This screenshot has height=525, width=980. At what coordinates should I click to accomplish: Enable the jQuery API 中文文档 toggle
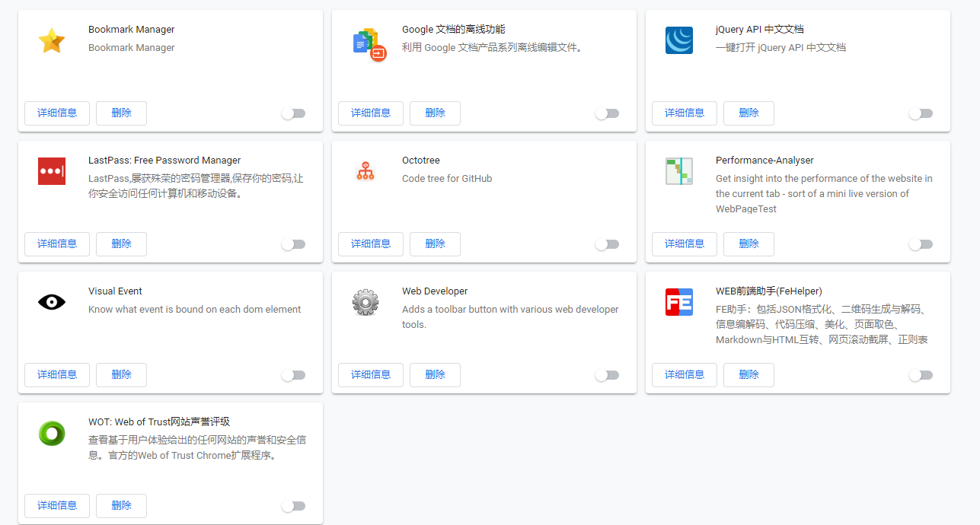coord(921,113)
